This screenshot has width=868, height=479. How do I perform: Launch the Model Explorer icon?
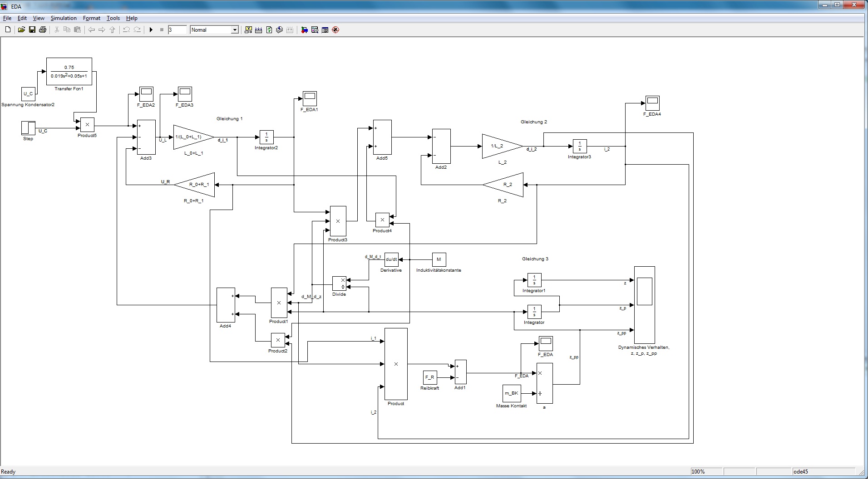pyautogui.click(x=315, y=30)
